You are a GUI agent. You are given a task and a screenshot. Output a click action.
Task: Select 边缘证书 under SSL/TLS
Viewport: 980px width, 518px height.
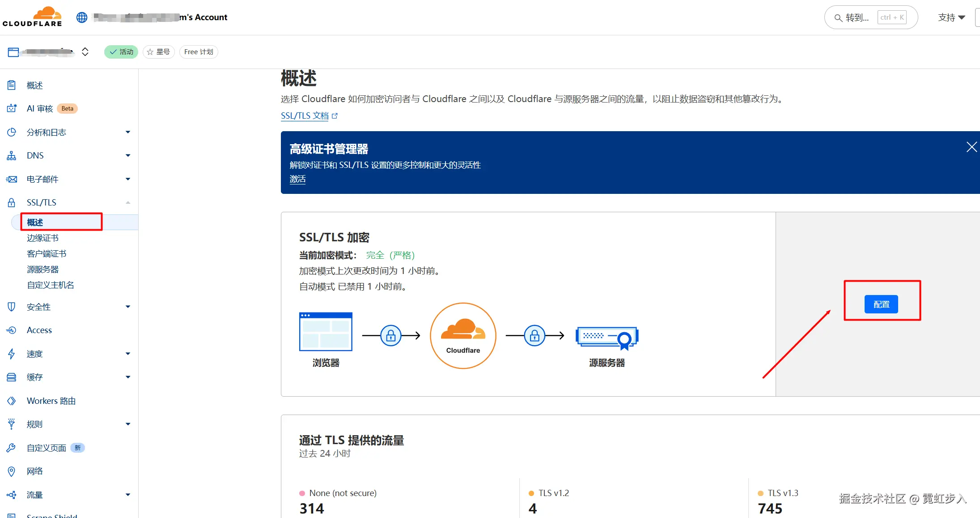[42, 238]
